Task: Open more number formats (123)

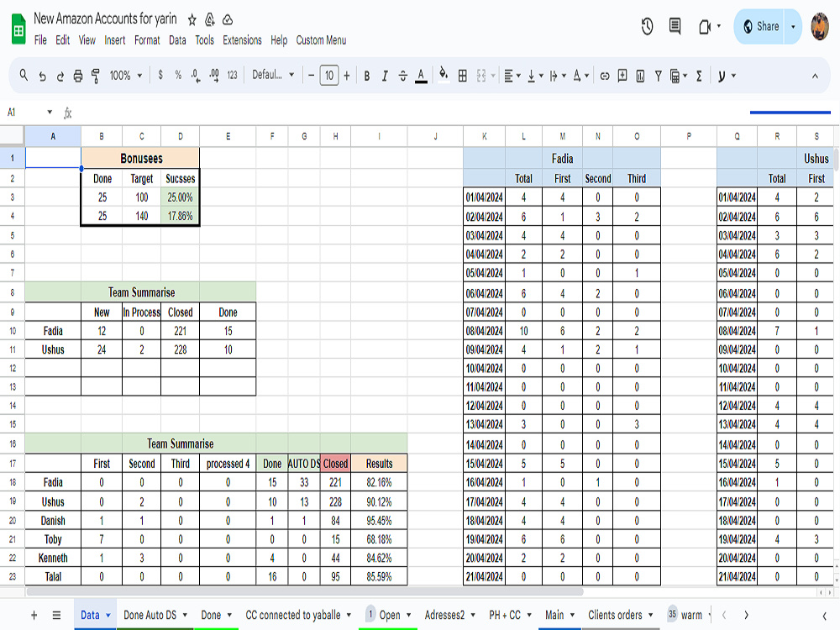Action: click(x=232, y=76)
